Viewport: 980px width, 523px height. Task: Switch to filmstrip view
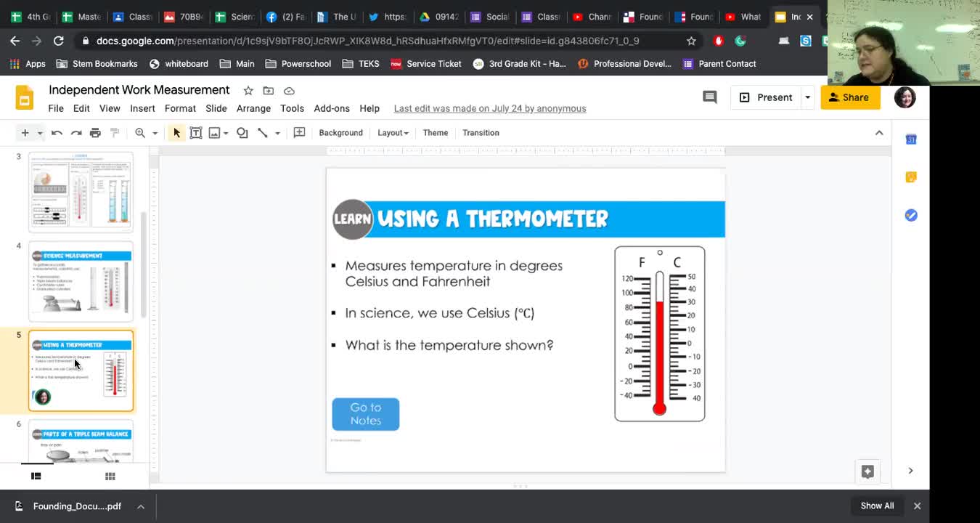point(36,476)
